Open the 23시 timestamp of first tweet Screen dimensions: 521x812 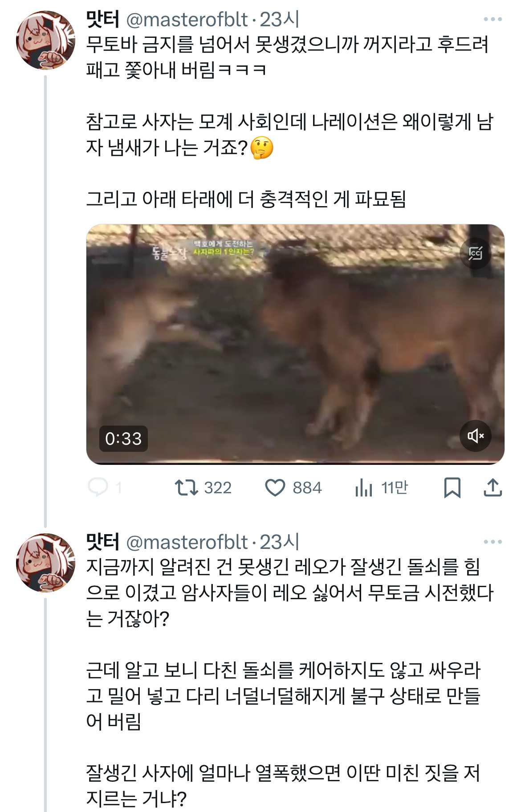tap(280, 20)
